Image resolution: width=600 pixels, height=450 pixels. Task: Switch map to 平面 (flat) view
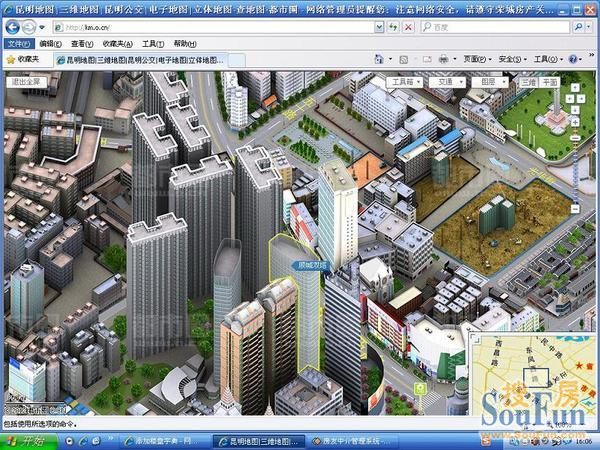pos(550,82)
